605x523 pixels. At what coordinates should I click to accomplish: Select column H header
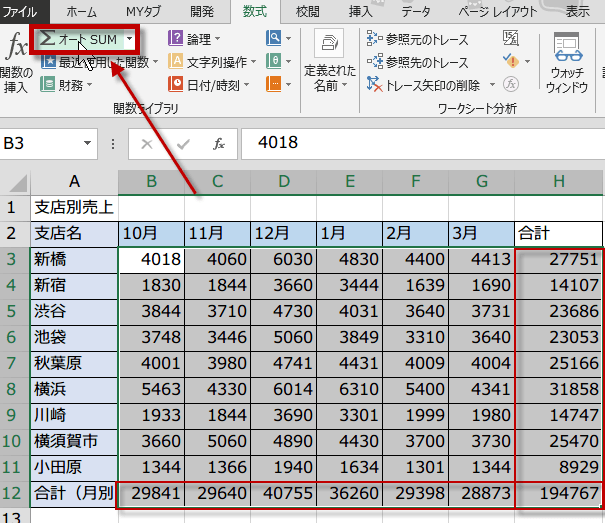[558, 180]
